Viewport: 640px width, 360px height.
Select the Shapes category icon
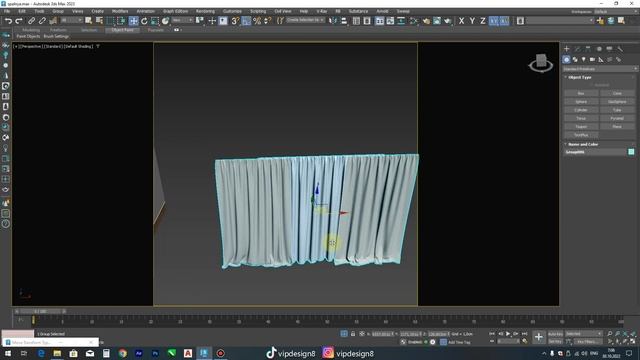point(575,60)
